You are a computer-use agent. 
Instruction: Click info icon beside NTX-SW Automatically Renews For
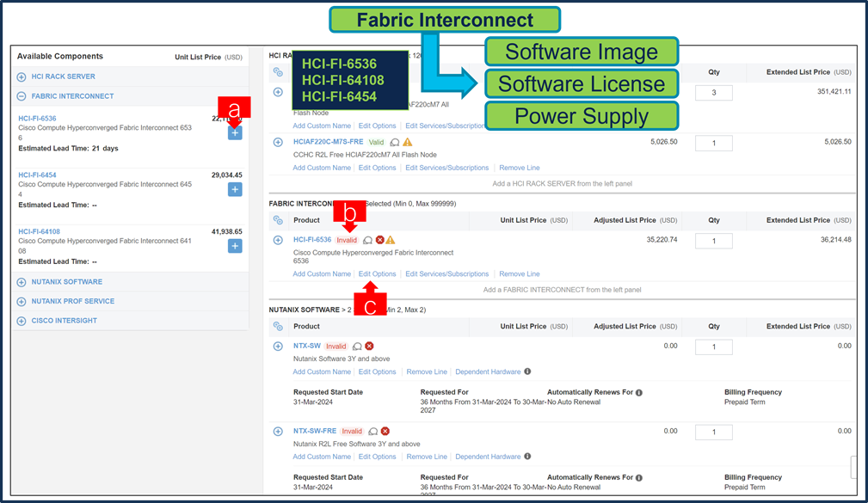pyautogui.click(x=639, y=392)
